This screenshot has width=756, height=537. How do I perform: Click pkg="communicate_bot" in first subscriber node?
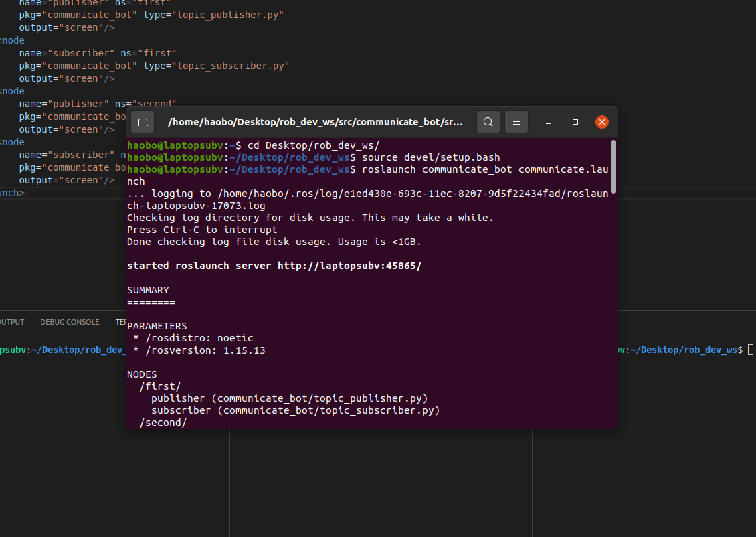[78, 66]
